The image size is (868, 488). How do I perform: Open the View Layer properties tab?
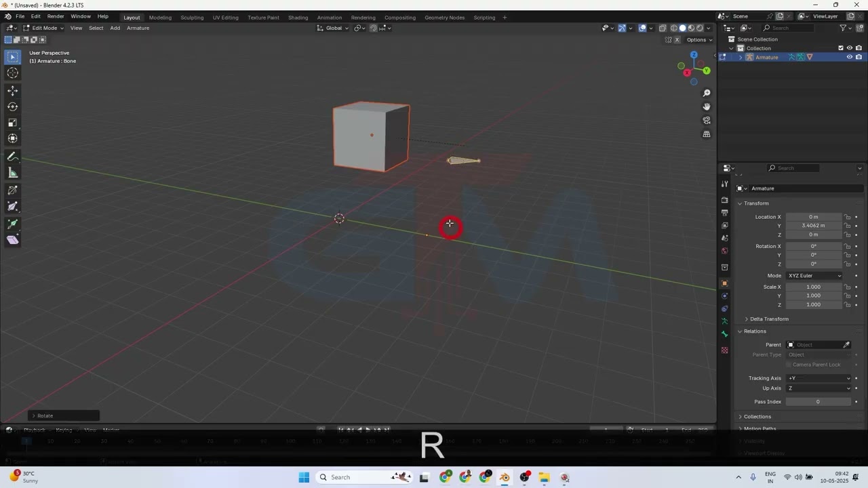click(x=724, y=226)
